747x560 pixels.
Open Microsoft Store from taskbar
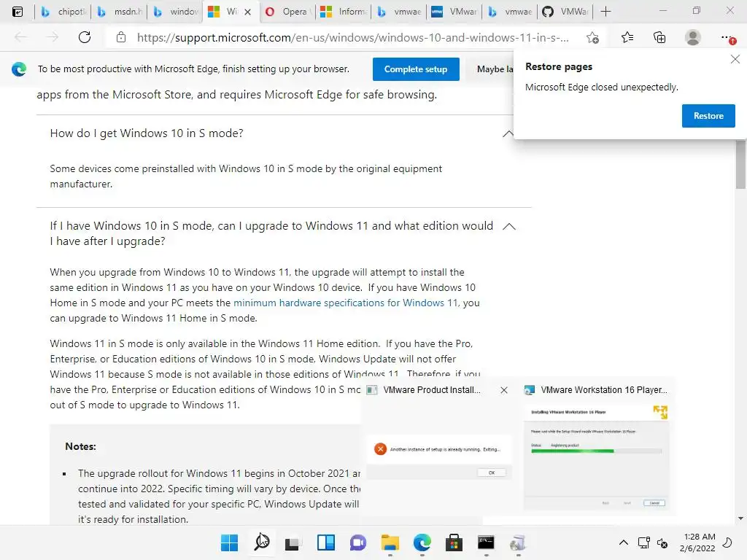point(454,542)
